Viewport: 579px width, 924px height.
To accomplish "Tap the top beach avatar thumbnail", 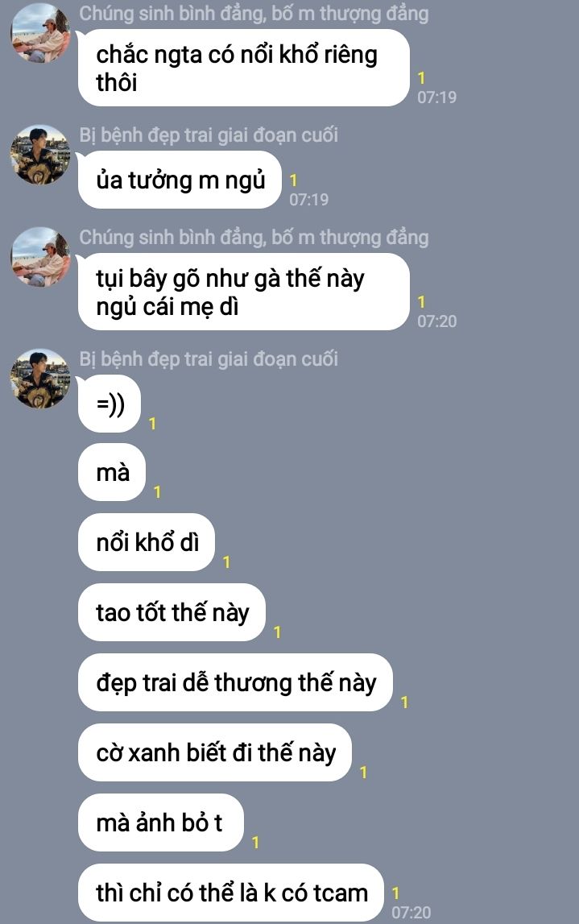I will (x=40, y=33).
